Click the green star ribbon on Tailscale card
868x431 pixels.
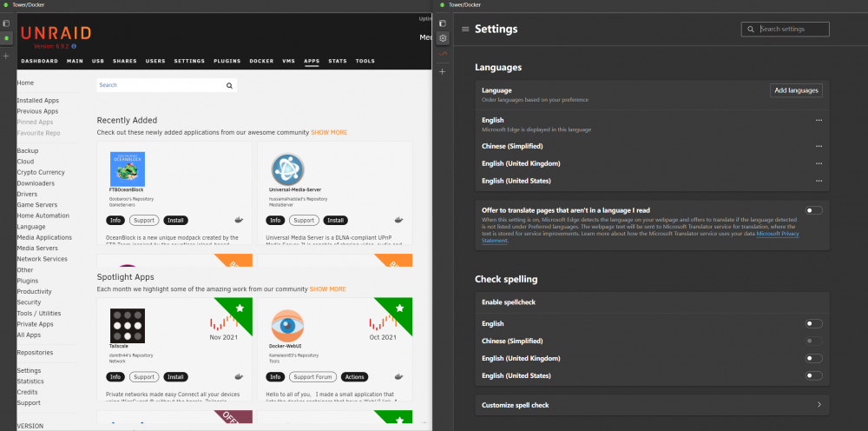[x=240, y=308]
